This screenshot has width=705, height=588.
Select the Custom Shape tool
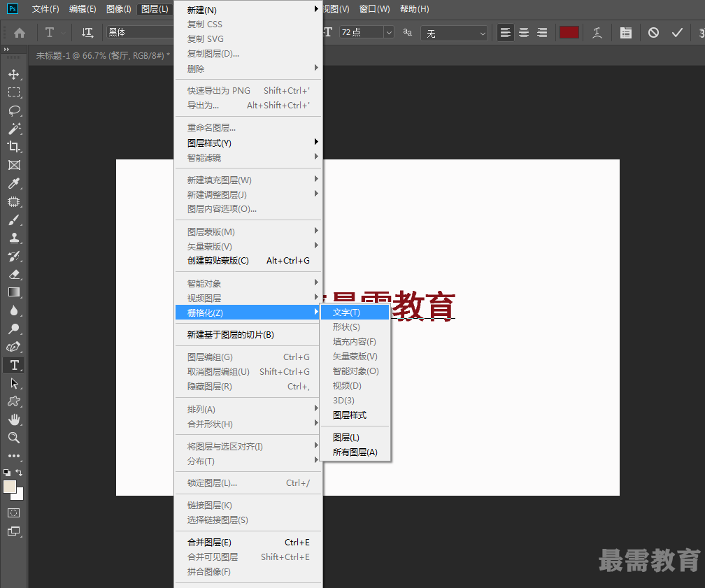pos(14,401)
